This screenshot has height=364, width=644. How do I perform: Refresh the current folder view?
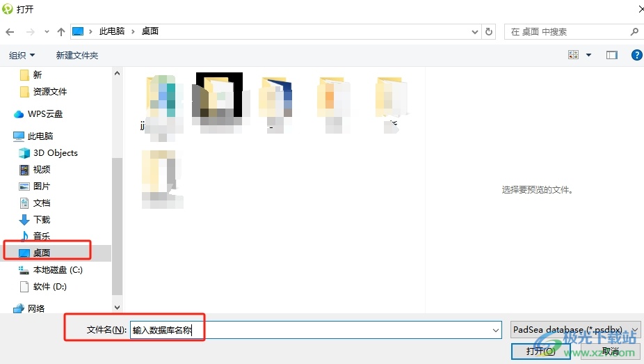[x=489, y=31]
